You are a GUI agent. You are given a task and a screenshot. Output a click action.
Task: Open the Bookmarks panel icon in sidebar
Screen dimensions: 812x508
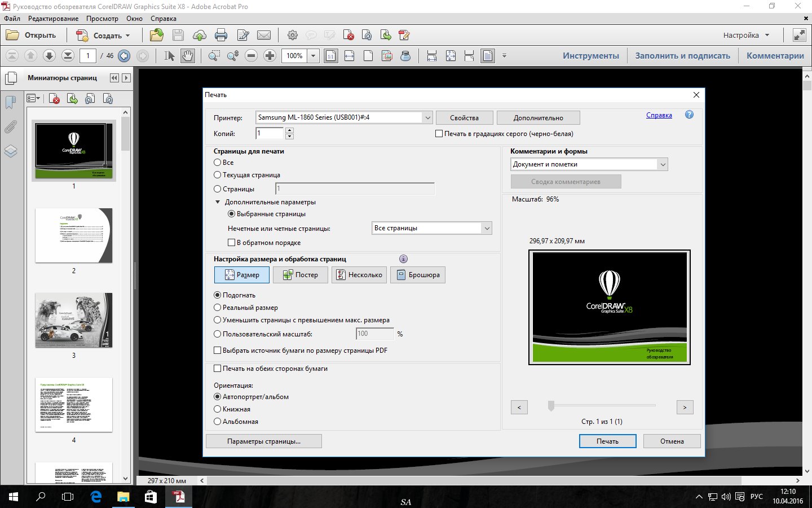(x=11, y=102)
